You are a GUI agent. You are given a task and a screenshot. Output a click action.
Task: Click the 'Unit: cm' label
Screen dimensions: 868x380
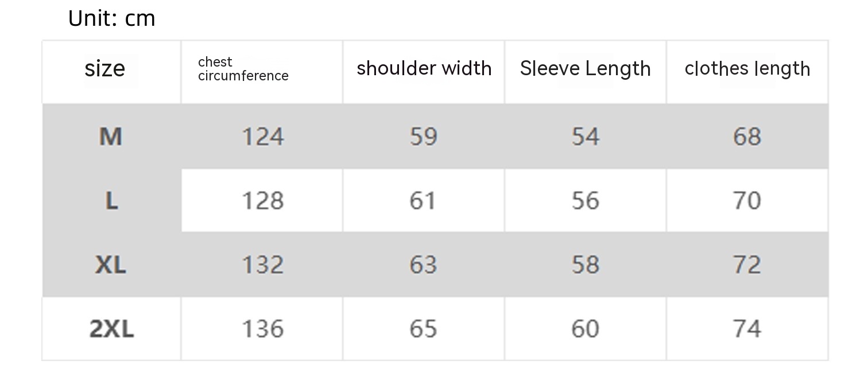pyautogui.click(x=112, y=19)
